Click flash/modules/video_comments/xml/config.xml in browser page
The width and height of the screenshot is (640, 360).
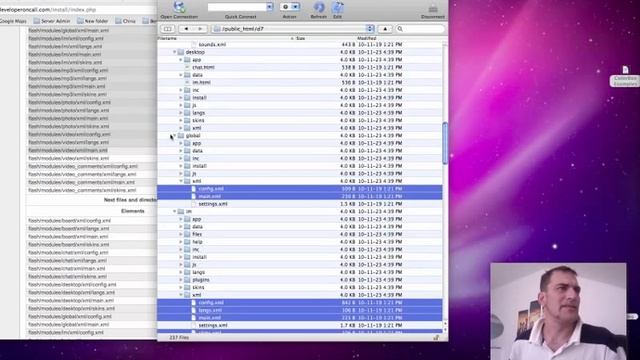[x=83, y=166]
